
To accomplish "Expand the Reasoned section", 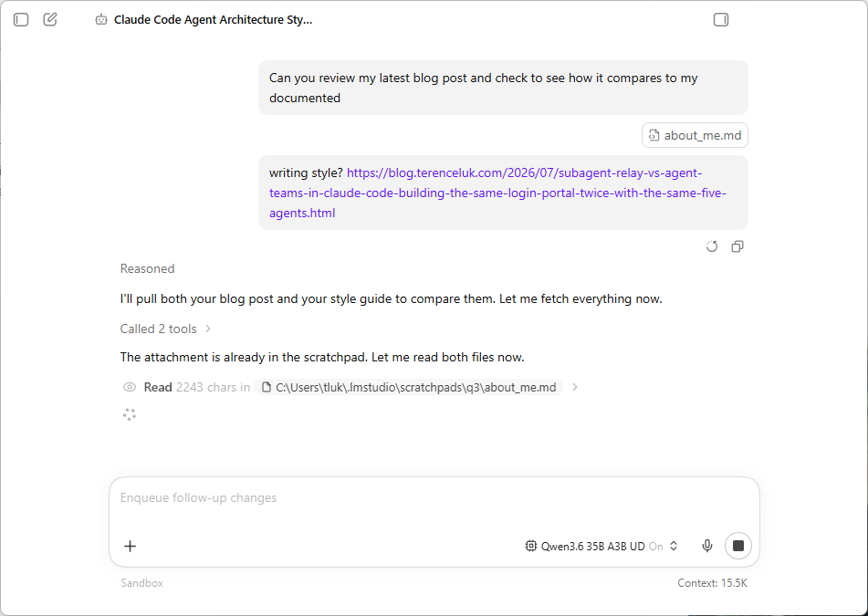I will [x=147, y=268].
